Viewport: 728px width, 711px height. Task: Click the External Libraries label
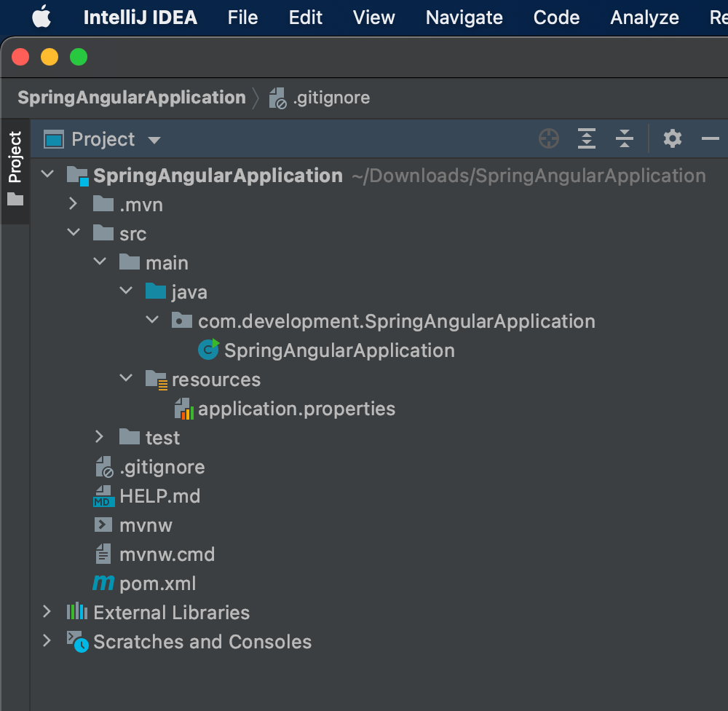(x=171, y=613)
